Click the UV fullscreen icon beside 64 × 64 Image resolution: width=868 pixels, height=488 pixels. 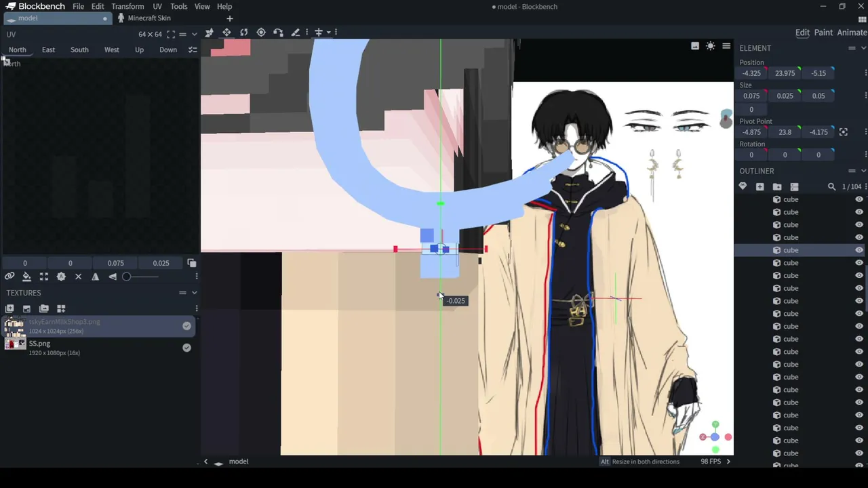coord(171,35)
